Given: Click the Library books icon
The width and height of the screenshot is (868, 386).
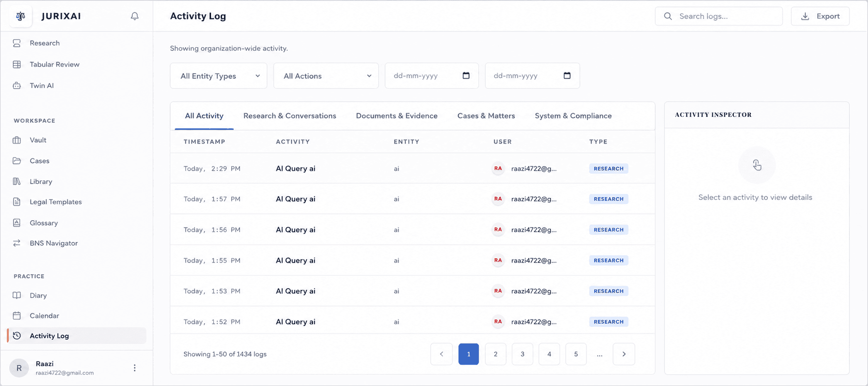Looking at the screenshot, I should [17, 181].
